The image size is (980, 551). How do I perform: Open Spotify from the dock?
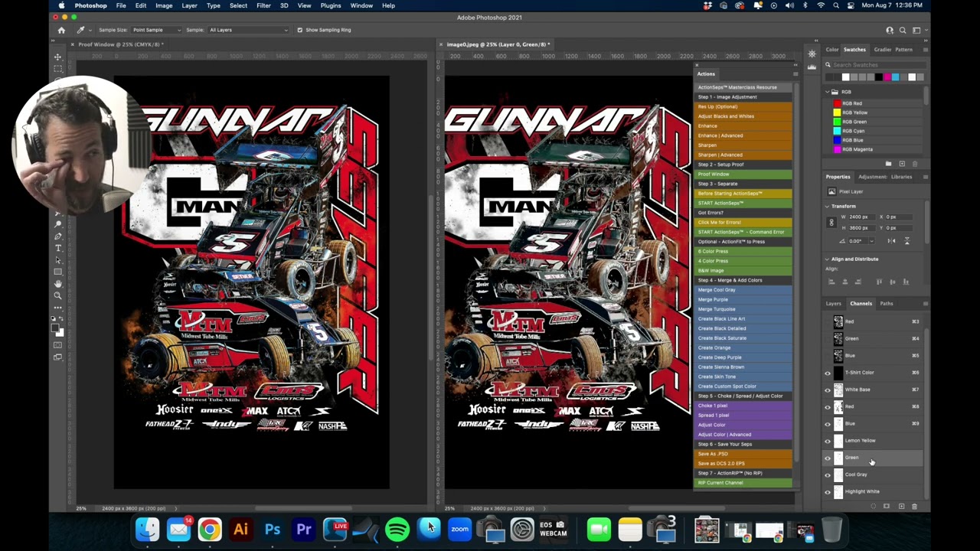point(397,529)
